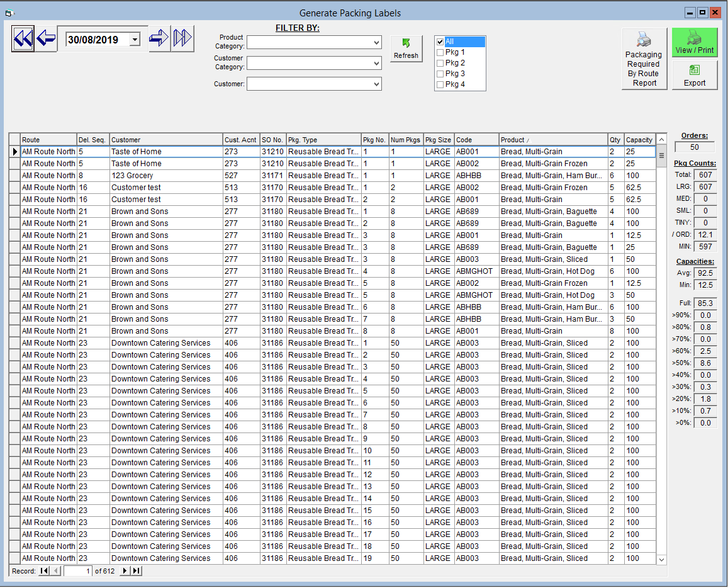This screenshot has height=588, width=728.
Task: Sort by the Customer column header
Action: (166, 140)
